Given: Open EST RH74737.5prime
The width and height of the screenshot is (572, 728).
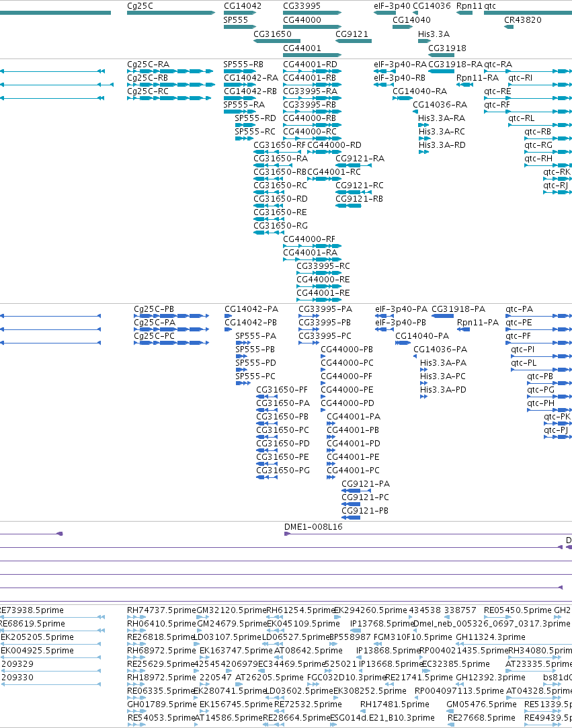Looking at the screenshot, I should click(161, 610).
